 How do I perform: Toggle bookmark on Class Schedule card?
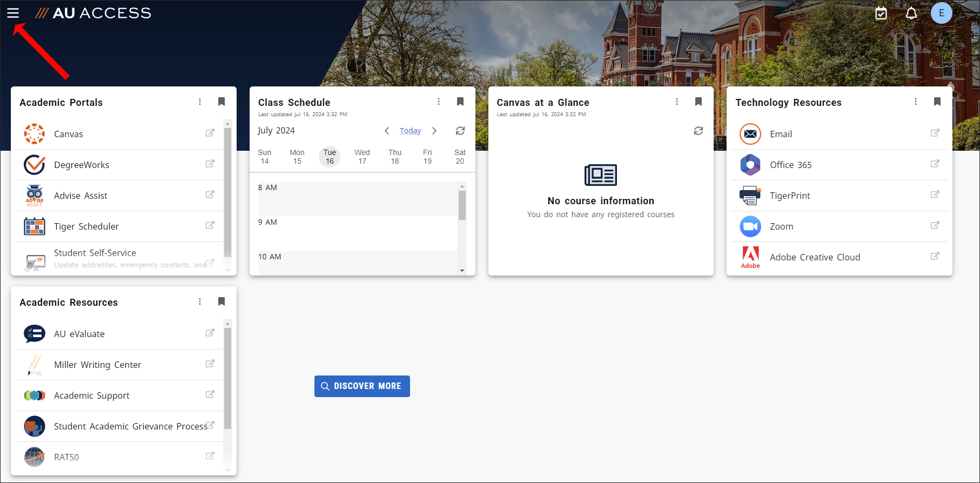point(460,102)
